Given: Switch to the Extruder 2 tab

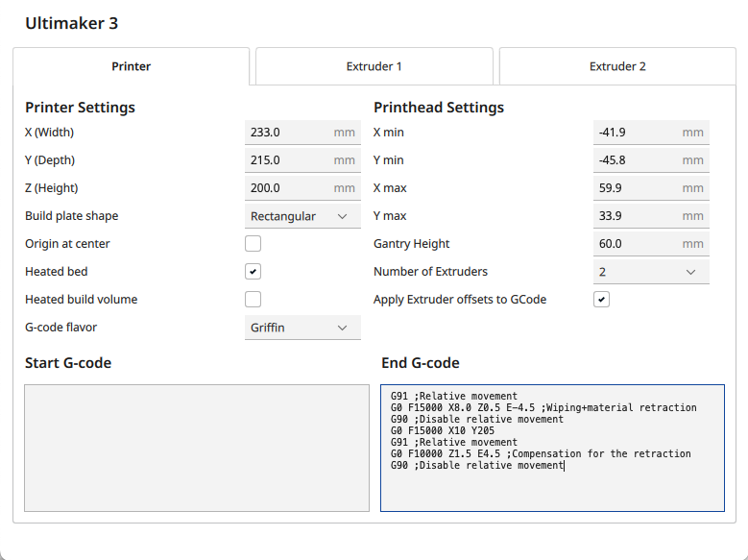Looking at the screenshot, I should click(616, 66).
